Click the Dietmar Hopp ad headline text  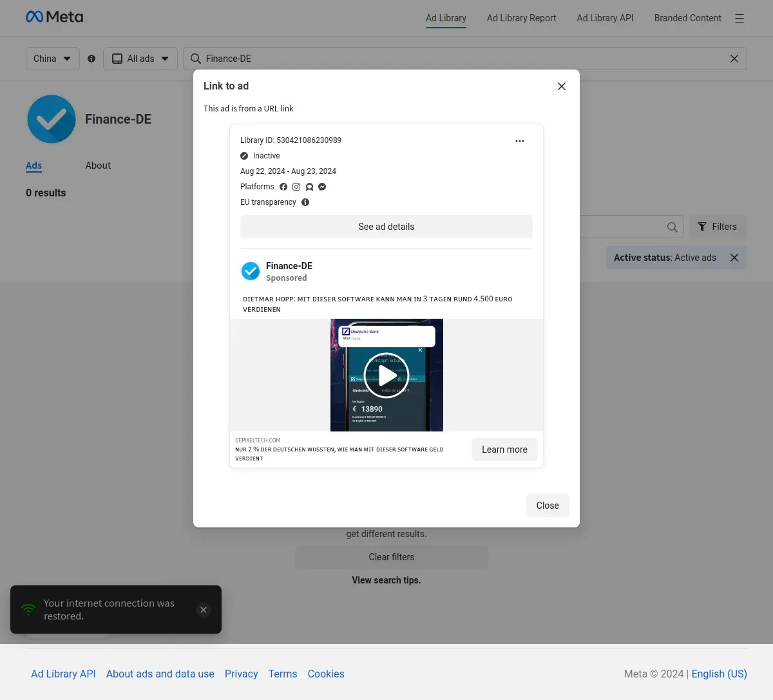click(x=377, y=304)
